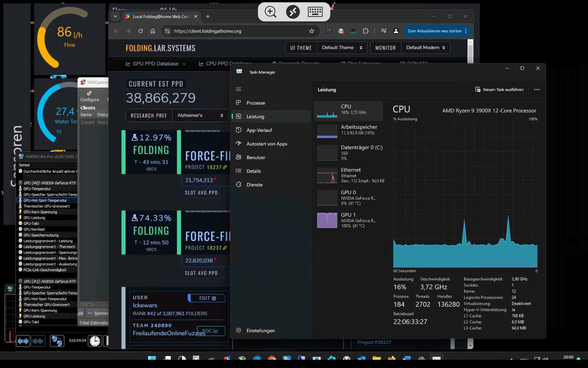588x368 pixels.
Task: Open a new Chrome tab with plus
Action: coord(208,16)
